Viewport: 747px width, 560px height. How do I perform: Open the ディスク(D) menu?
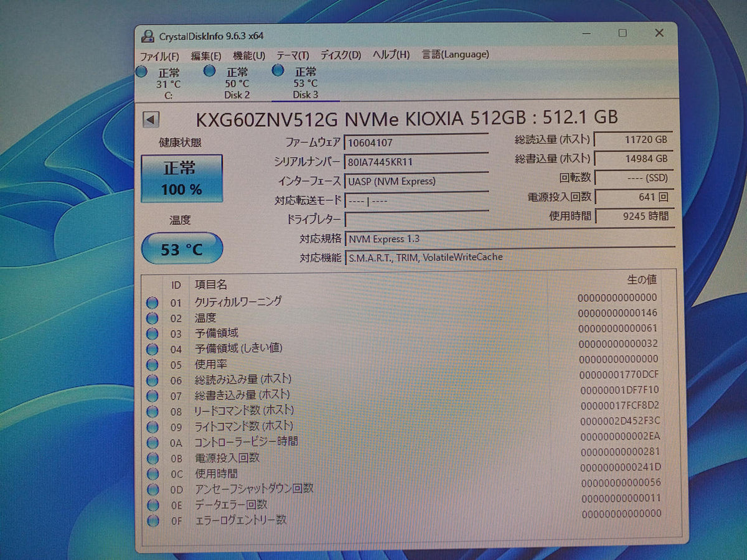341,55
